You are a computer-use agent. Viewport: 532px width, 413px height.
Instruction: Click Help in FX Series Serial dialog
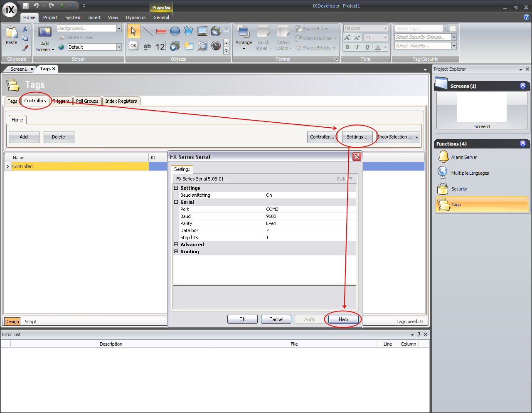click(343, 319)
